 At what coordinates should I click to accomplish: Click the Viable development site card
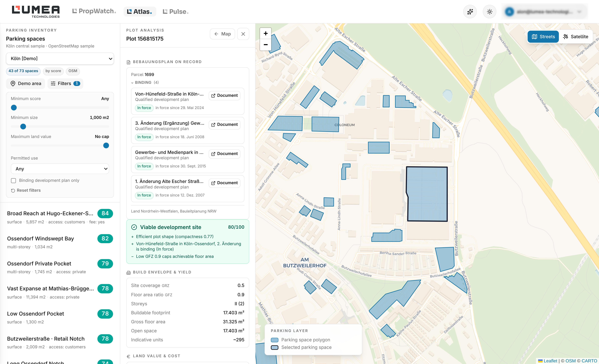coord(188,242)
